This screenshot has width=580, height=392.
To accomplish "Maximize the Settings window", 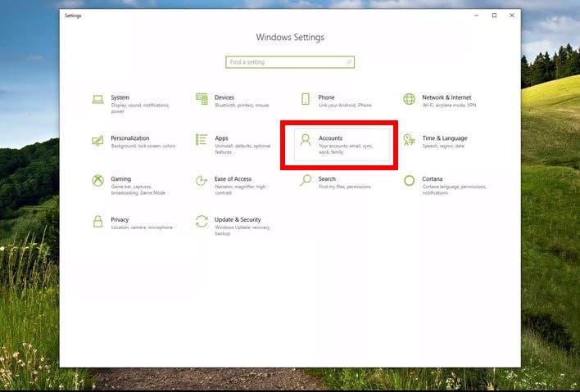I will [494, 16].
